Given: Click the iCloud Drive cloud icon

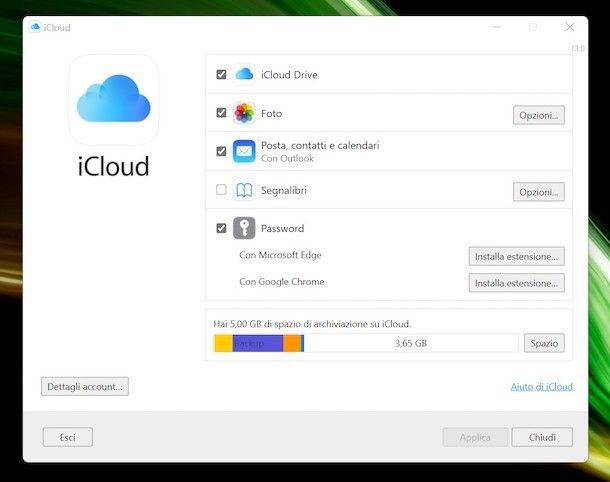Looking at the screenshot, I should (244, 75).
